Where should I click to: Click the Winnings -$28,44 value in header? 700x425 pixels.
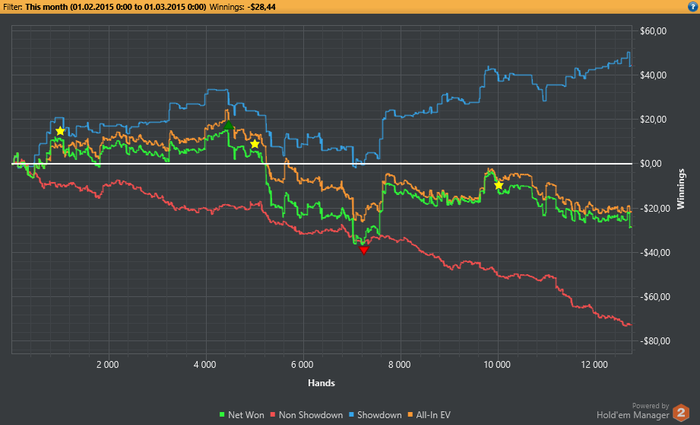[262, 7]
